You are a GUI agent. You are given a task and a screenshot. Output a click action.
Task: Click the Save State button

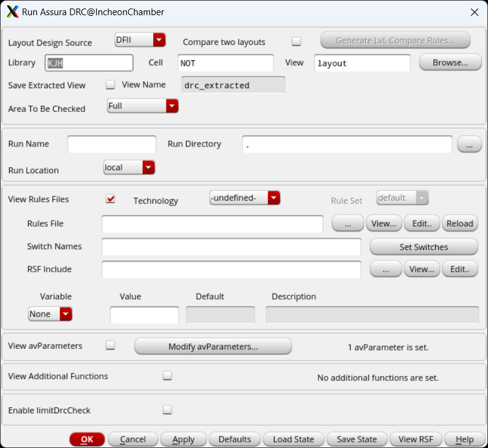pos(357,439)
